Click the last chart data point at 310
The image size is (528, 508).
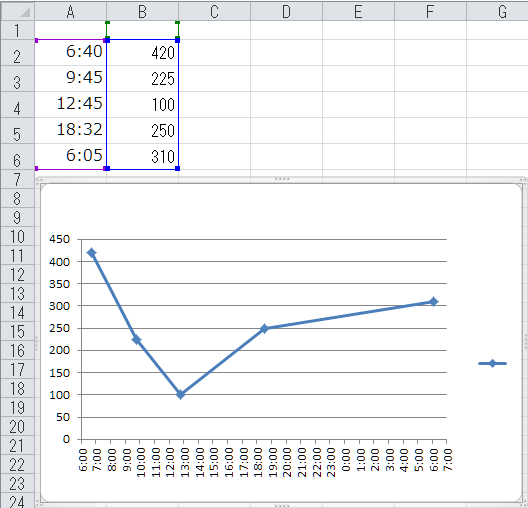[x=434, y=302]
